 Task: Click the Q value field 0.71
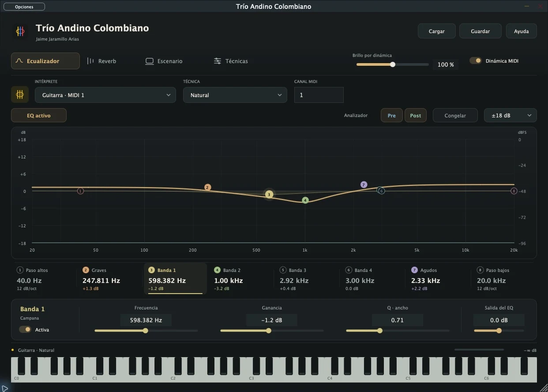(398, 320)
